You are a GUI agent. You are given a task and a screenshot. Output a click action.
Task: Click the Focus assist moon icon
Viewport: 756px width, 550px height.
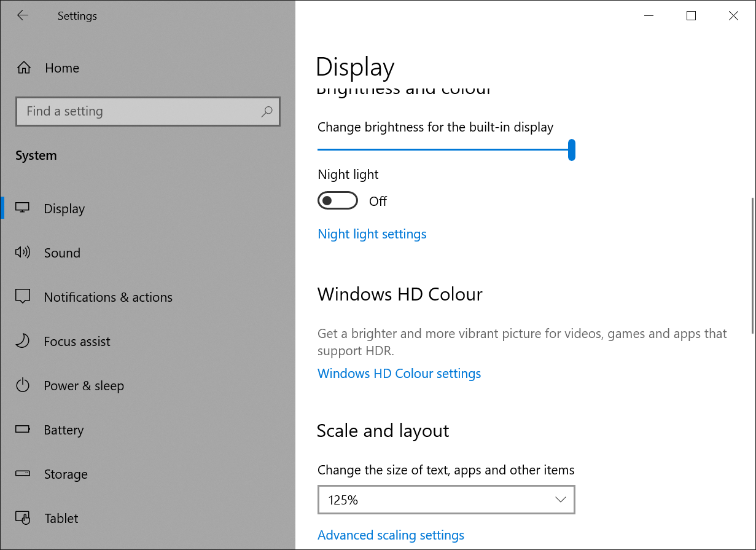click(23, 341)
